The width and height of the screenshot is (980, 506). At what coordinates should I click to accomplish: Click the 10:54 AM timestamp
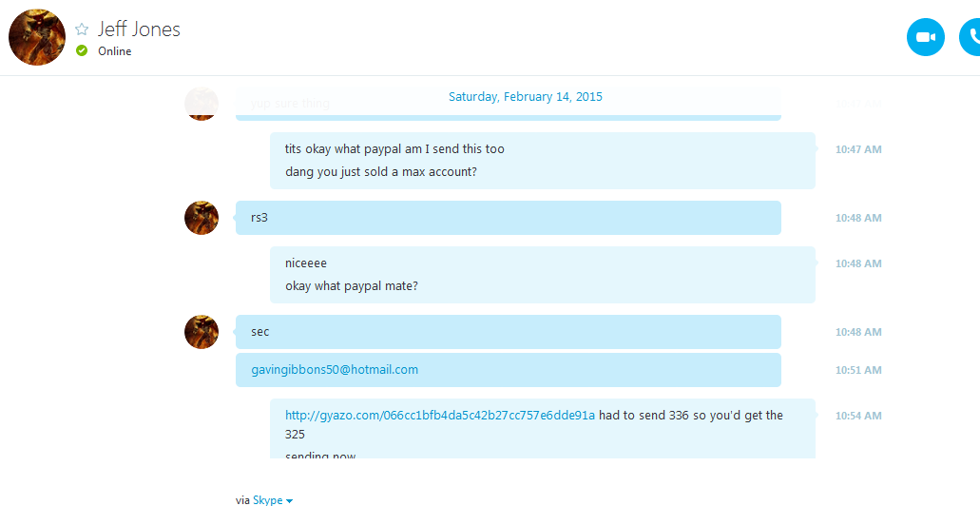pos(858,416)
